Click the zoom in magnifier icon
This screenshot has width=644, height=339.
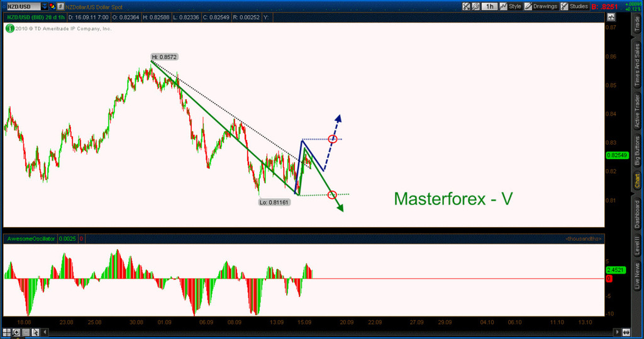point(16,332)
